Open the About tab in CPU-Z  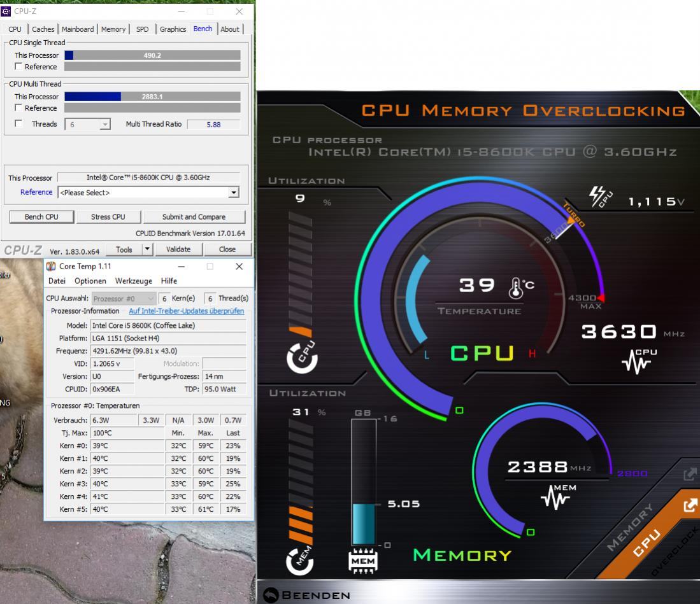230,29
